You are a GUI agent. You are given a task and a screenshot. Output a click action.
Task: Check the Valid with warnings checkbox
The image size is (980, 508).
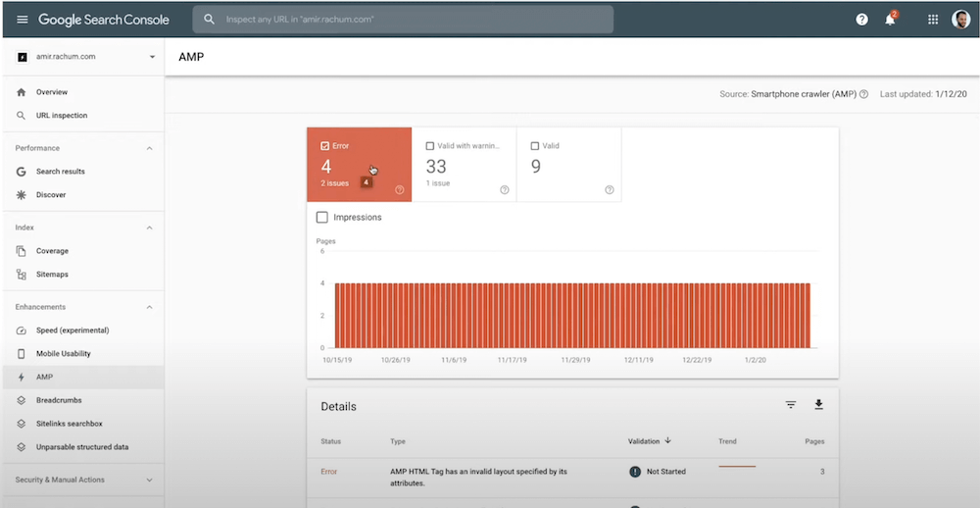430,146
